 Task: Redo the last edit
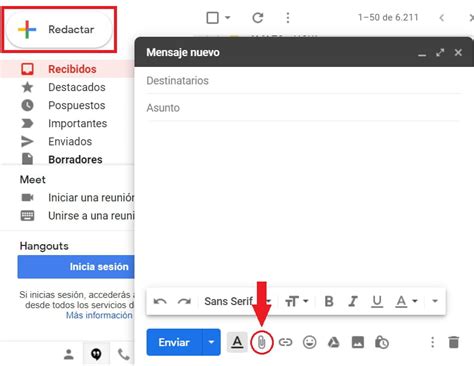(184, 301)
